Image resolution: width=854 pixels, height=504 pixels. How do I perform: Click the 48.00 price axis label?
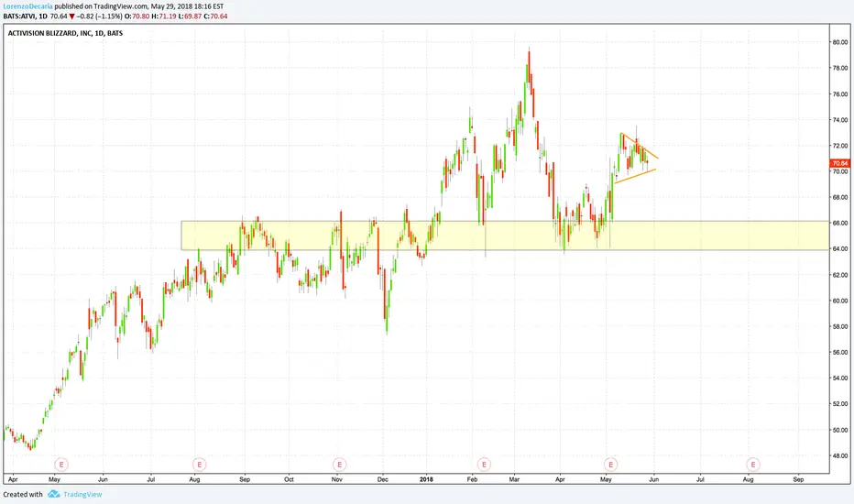840,455
